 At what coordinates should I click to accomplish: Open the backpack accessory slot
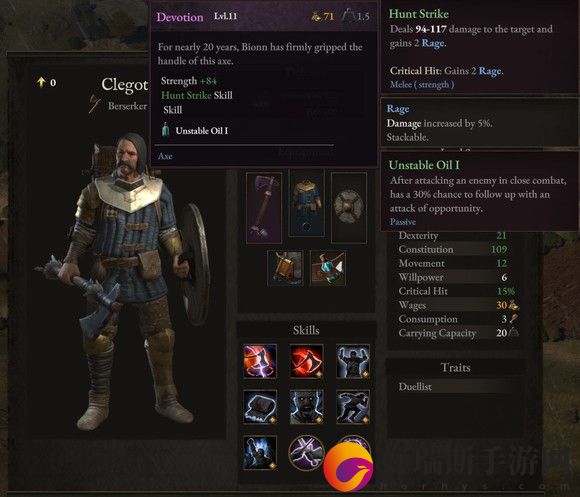(285, 268)
